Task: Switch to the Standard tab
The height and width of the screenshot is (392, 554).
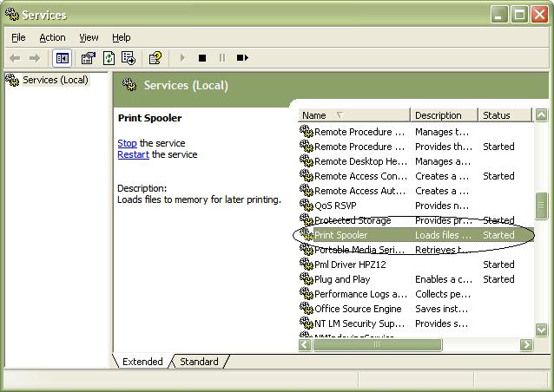Action: (199, 362)
